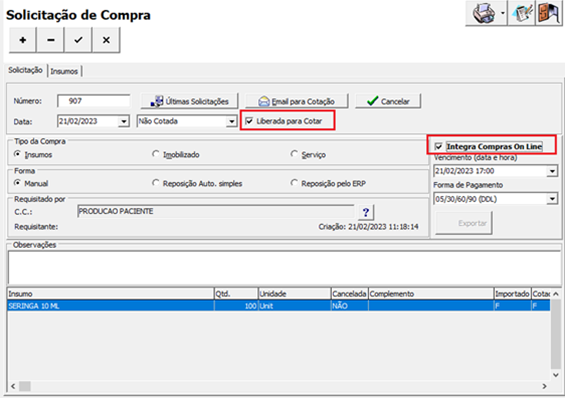Toggle the Liberada para Cotar checkbox
565x398 pixels.
point(249,121)
